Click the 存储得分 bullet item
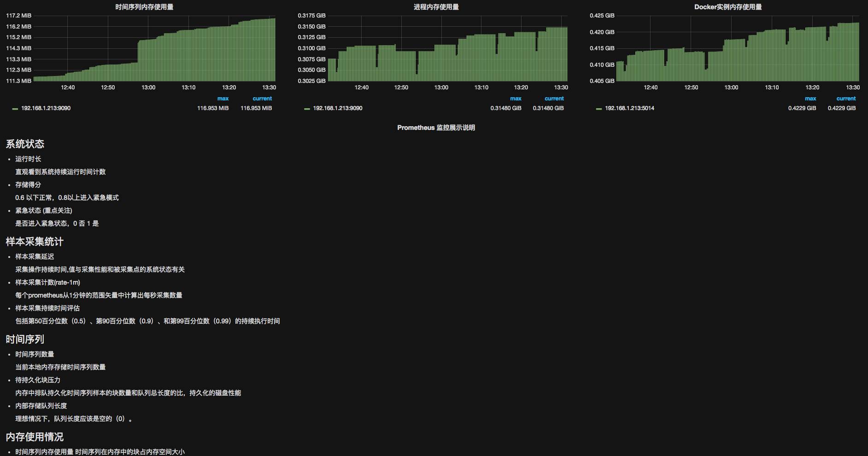The width and height of the screenshot is (868, 456). pyautogui.click(x=28, y=185)
